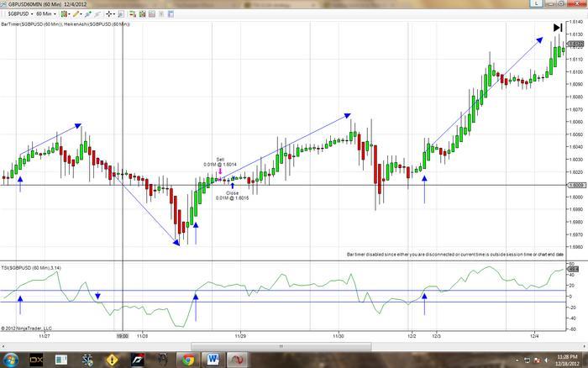Click the 12/3 date label on time axis
The image size is (588, 368).
click(436, 336)
